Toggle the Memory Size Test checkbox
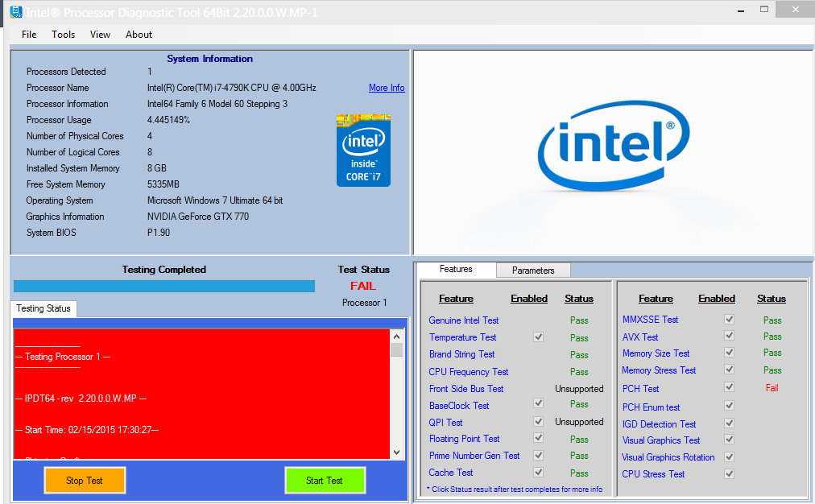 730,353
